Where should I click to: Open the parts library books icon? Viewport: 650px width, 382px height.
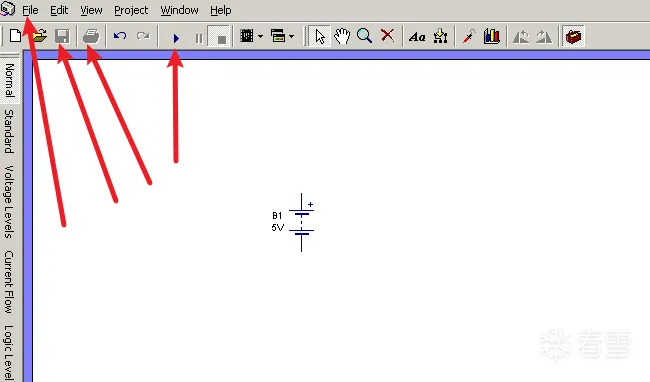492,36
